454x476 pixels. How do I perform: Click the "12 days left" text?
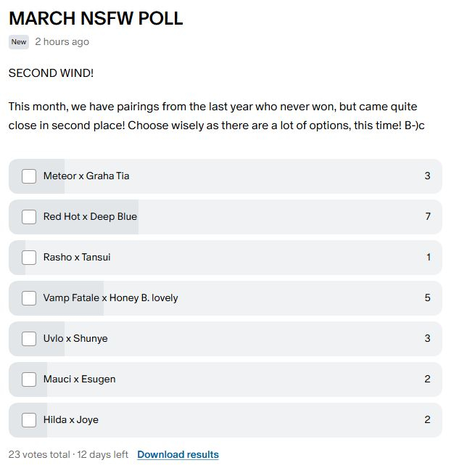102,455
